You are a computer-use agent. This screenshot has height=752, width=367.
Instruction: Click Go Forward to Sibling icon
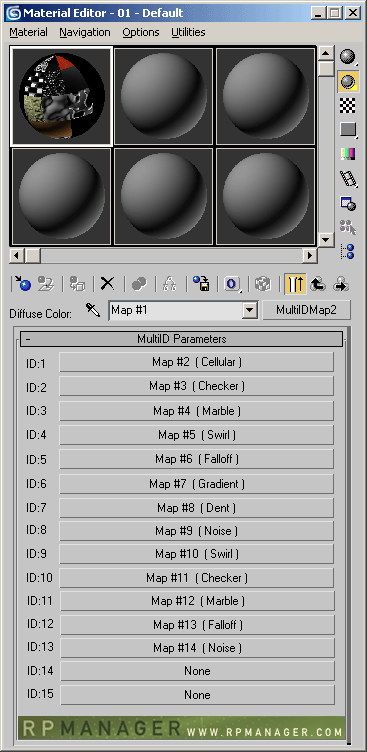click(341, 284)
